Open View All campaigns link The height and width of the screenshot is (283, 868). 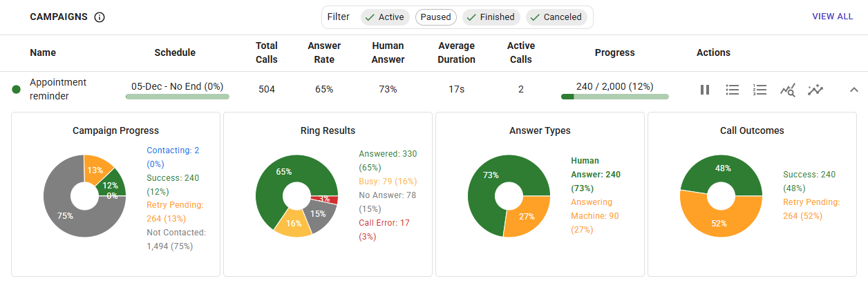tap(832, 17)
